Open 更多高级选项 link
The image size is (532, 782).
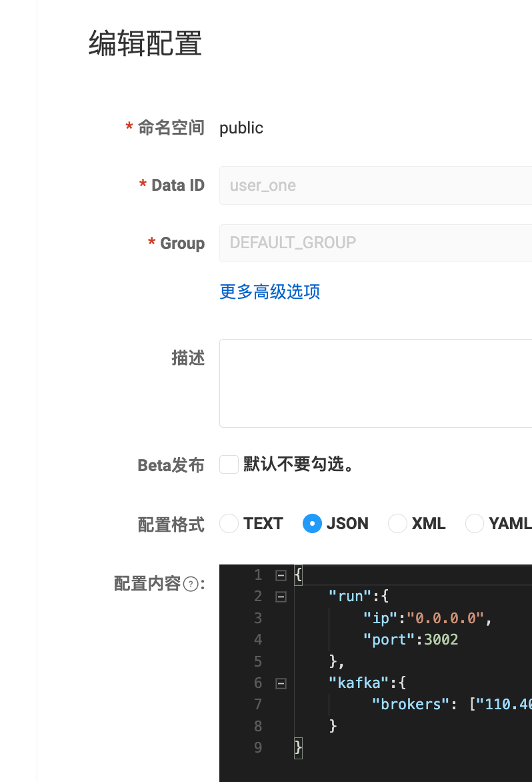pyautogui.click(x=269, y=292)
